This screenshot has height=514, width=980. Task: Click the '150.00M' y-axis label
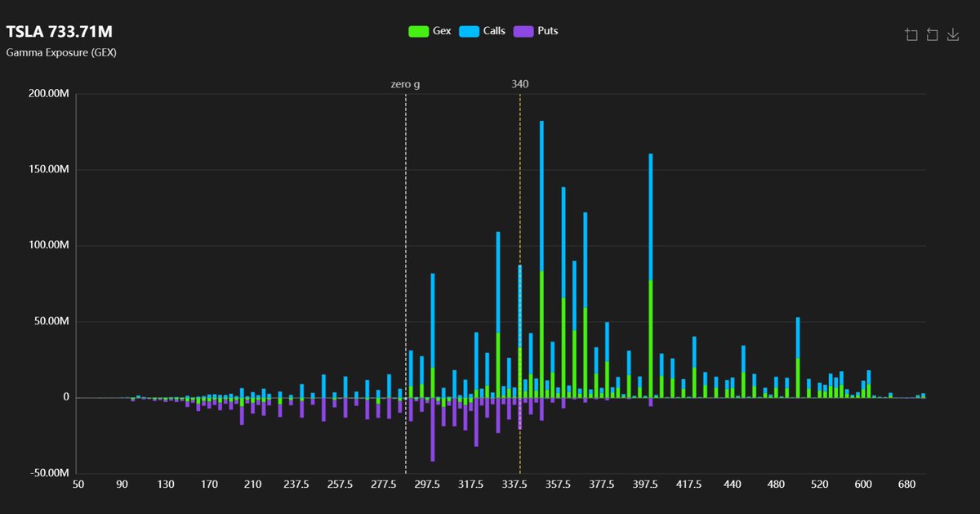[x=49, y=170]
